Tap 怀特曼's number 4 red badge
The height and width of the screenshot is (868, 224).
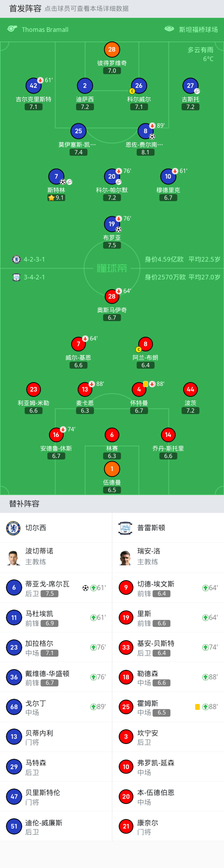point(139,389)
